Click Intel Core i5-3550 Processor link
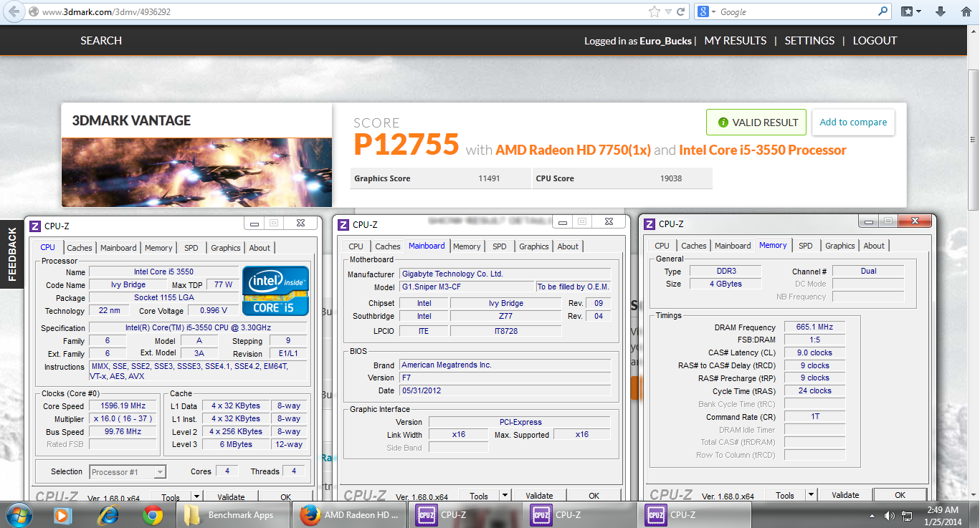 click(763, 150)
